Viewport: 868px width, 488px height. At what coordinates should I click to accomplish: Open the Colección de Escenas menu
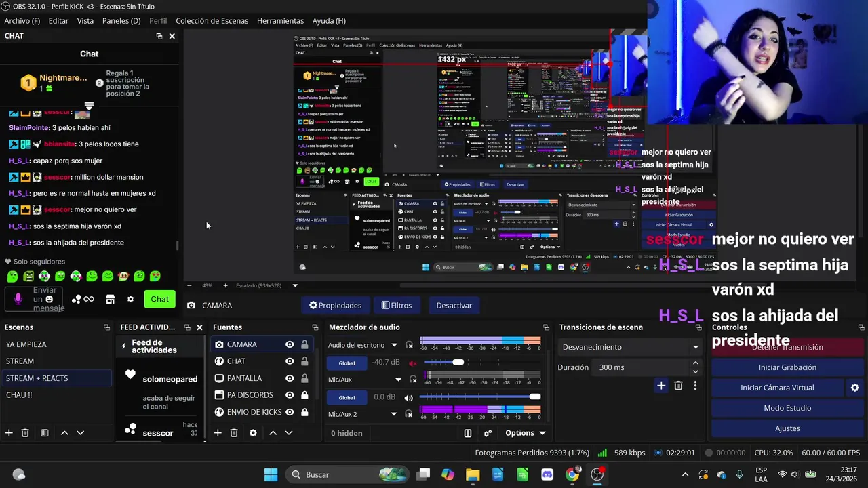[212, 21]
